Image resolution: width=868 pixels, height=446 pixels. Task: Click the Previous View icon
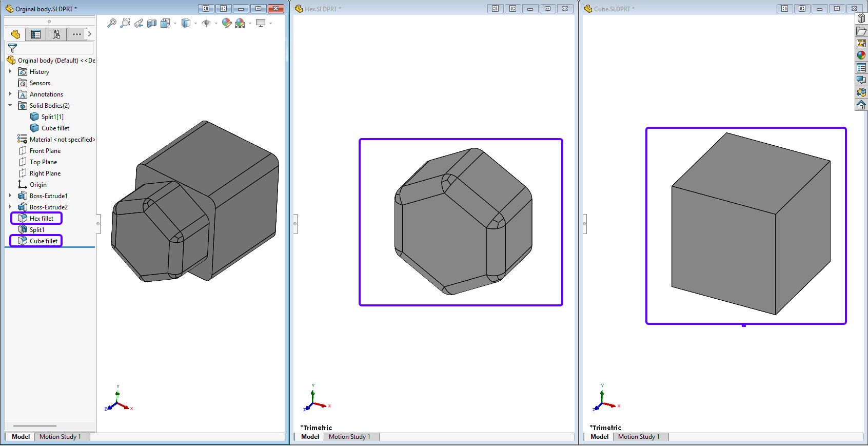[x=139, y=23]
